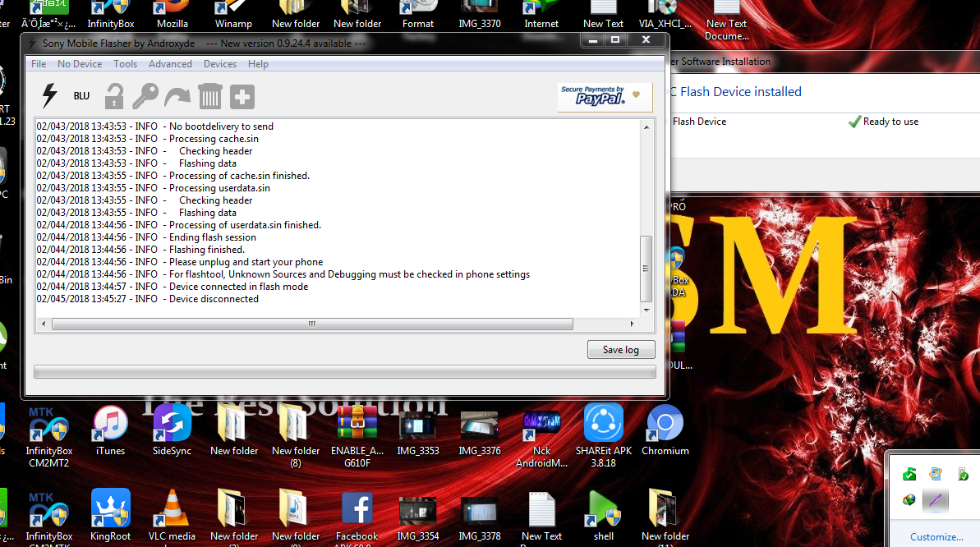Viewport: 980px width, 547px height.
Task: Click the flashing progress bar
Action: coord(345,372)
